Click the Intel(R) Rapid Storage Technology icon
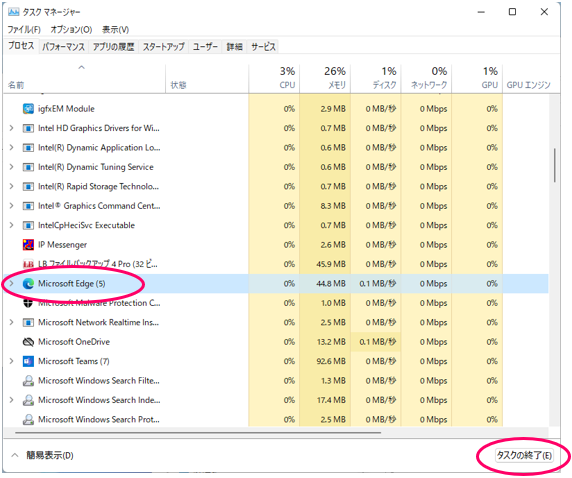The image size is (572, 478). point(28,186)
